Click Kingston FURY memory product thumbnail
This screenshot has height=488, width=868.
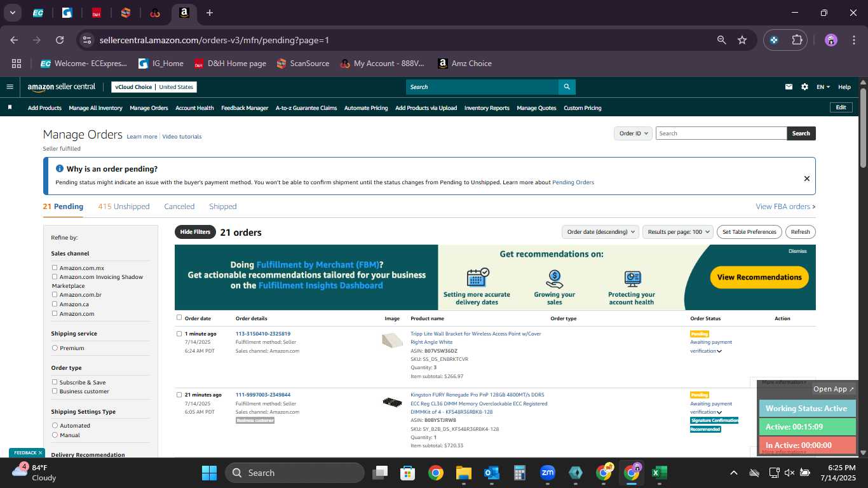[x=392, y=402]
